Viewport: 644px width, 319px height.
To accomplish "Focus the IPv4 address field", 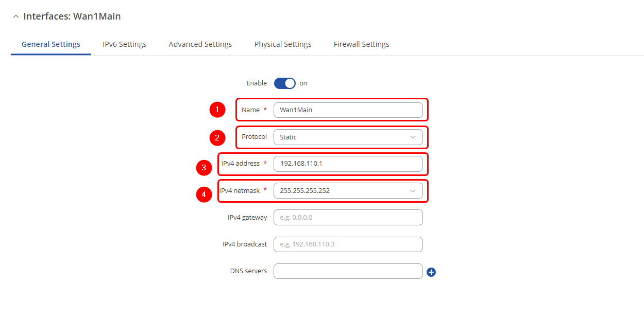I will (348, 164).
